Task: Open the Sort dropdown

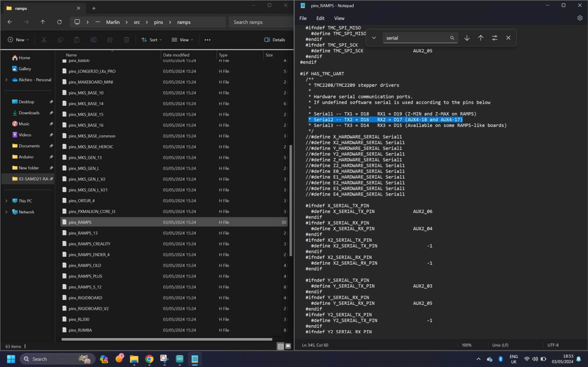Action: [x=152, y=40]
